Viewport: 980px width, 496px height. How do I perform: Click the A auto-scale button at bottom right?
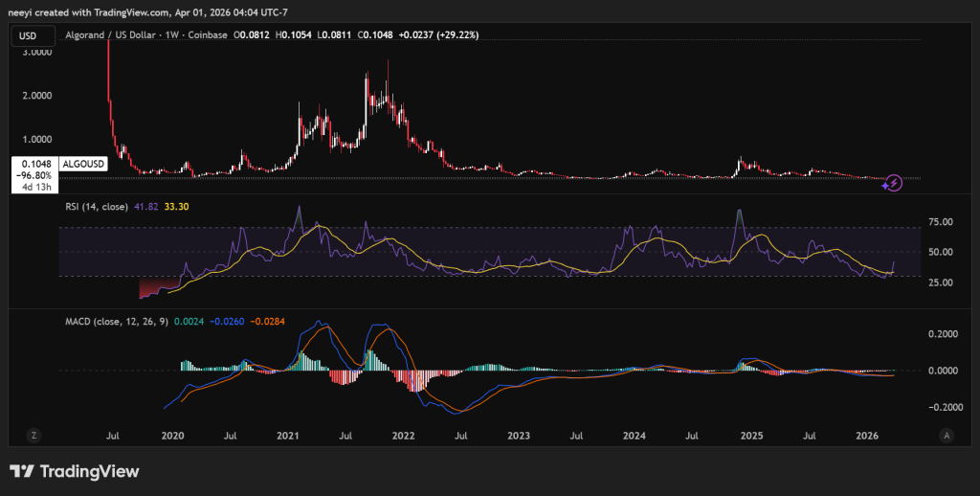click(x=946, y=435)
